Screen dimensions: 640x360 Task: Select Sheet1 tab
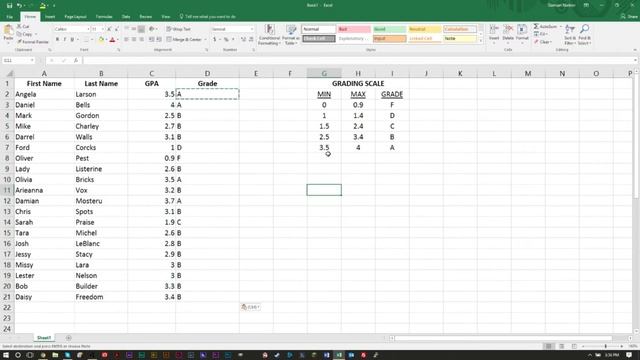(x=44, y=338)
